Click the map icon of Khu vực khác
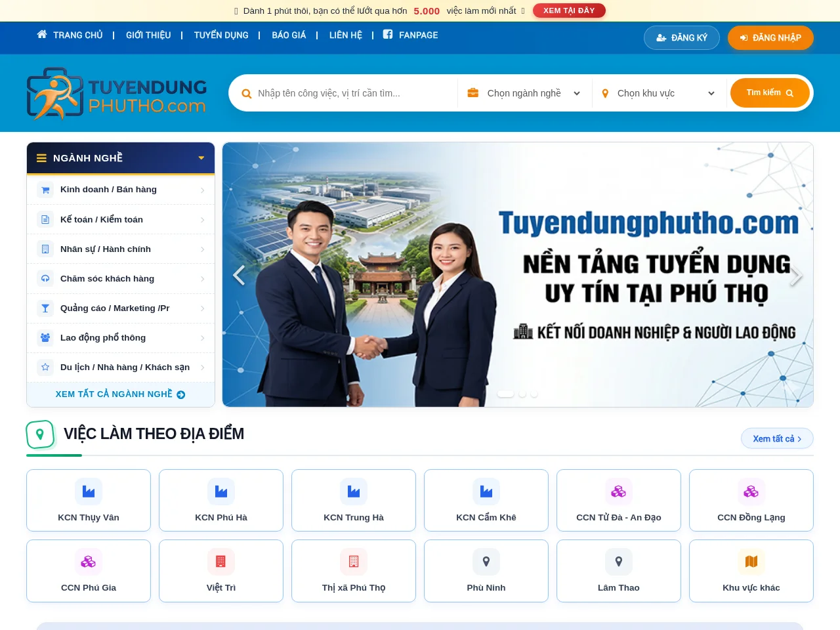Screen dimensions: 840x630 pos(751,562)
